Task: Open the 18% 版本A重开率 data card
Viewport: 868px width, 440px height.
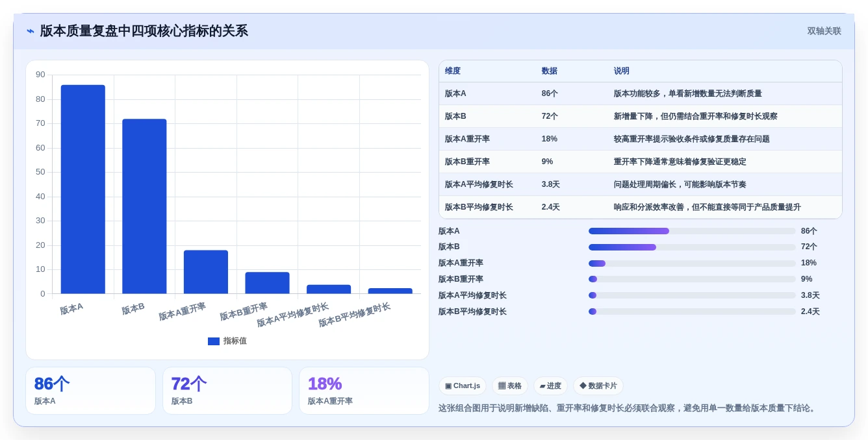Action: pyautogui.click(x=364, y=391)
